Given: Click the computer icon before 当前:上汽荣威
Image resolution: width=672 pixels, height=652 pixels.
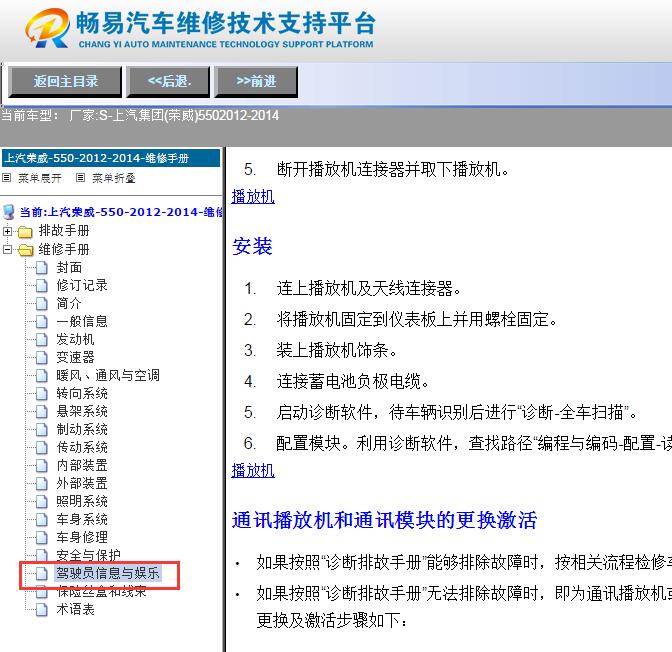Looking at the screenshot, I should click(x=9, y=212).
